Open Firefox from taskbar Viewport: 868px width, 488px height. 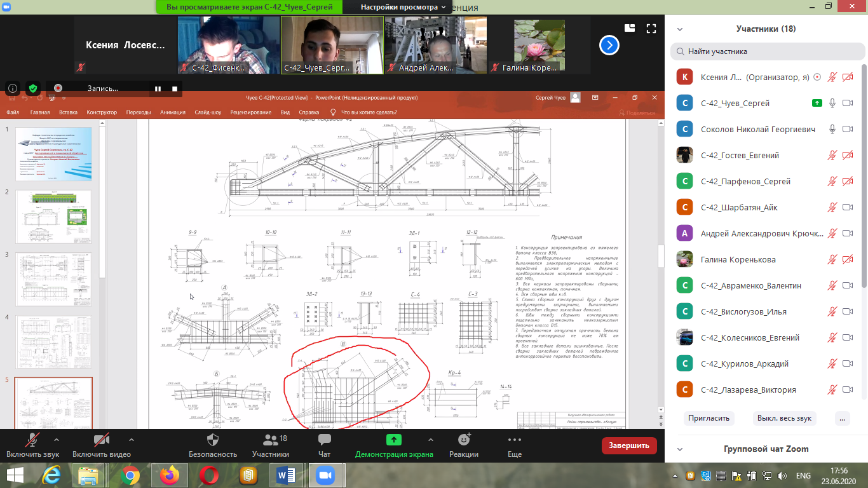click(x=170, y=475)
